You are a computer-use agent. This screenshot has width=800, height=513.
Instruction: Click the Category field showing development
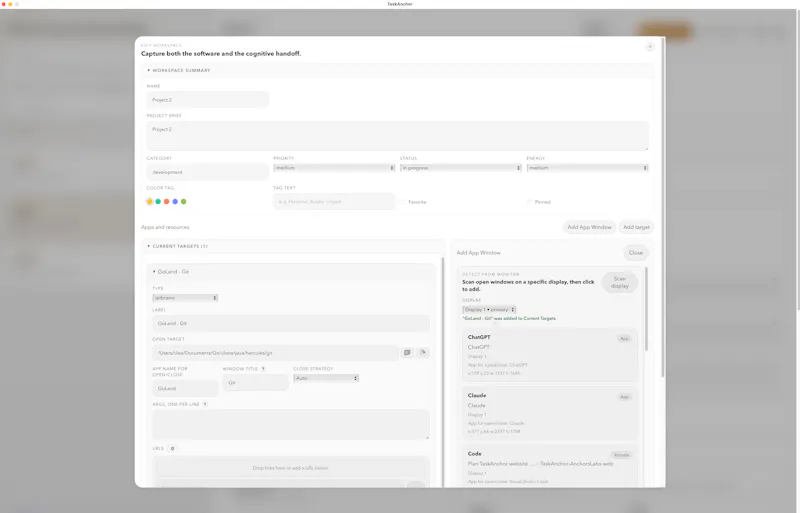(207, 172)
